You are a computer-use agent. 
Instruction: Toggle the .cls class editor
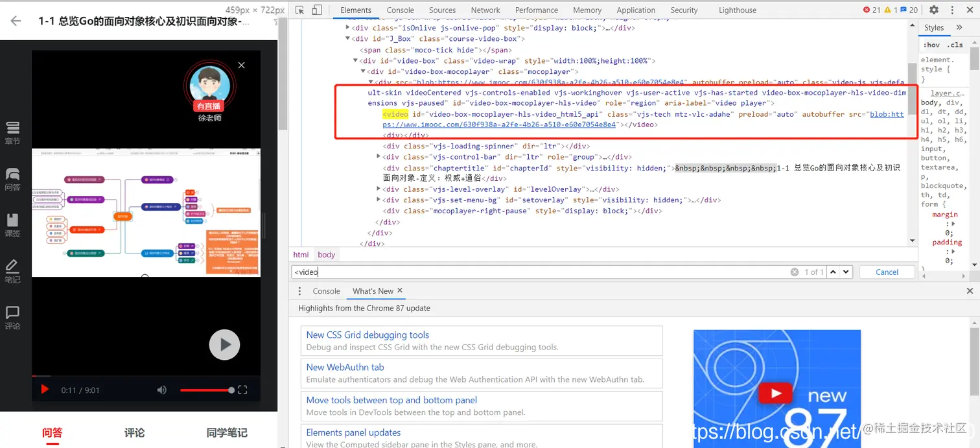[955, 45]
